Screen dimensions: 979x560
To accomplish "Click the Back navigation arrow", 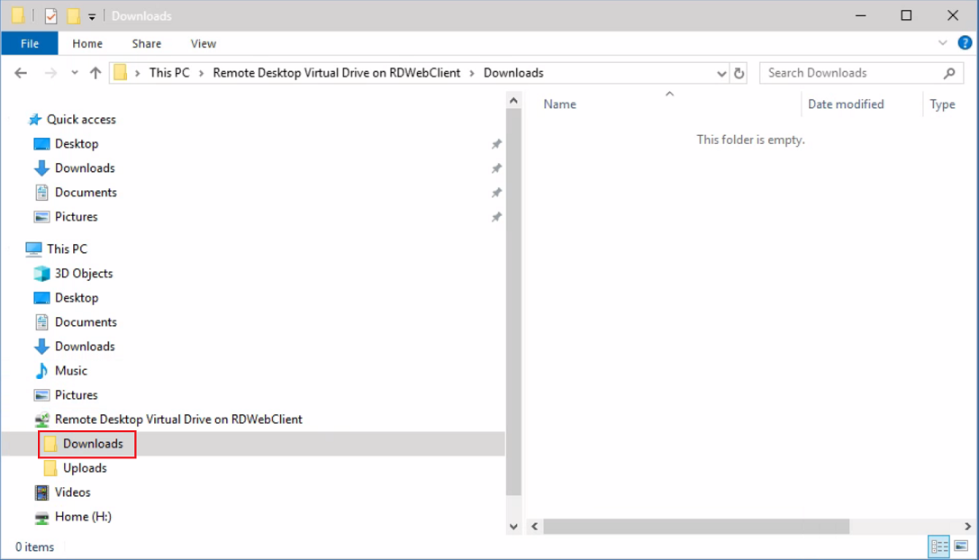I will click(21, 73).
